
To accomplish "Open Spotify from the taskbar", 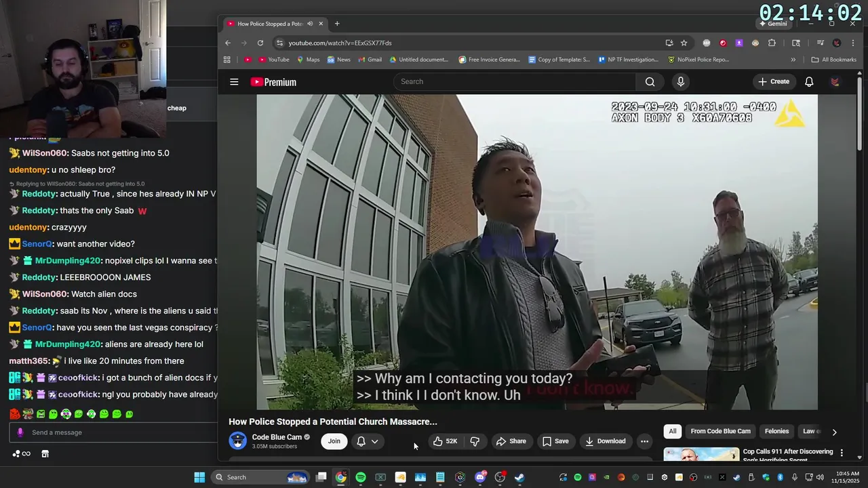I will click(361, 477).
